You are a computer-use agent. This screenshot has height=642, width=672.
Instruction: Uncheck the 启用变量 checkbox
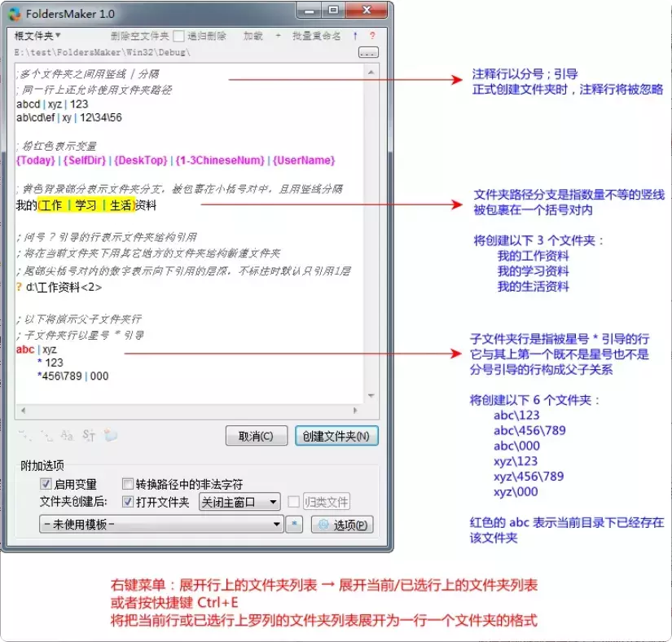(x=46, y=484)
